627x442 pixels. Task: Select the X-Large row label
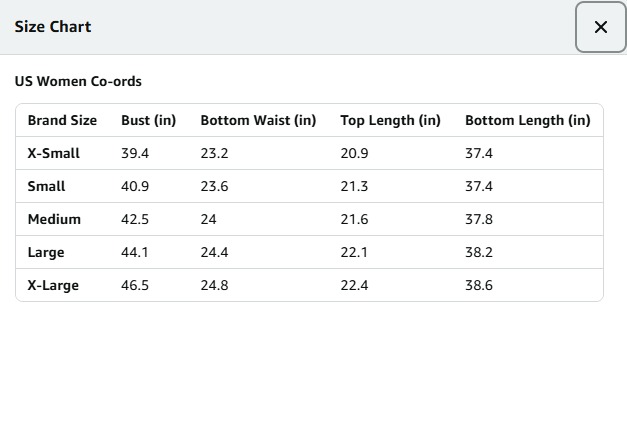tap(53, 285)
